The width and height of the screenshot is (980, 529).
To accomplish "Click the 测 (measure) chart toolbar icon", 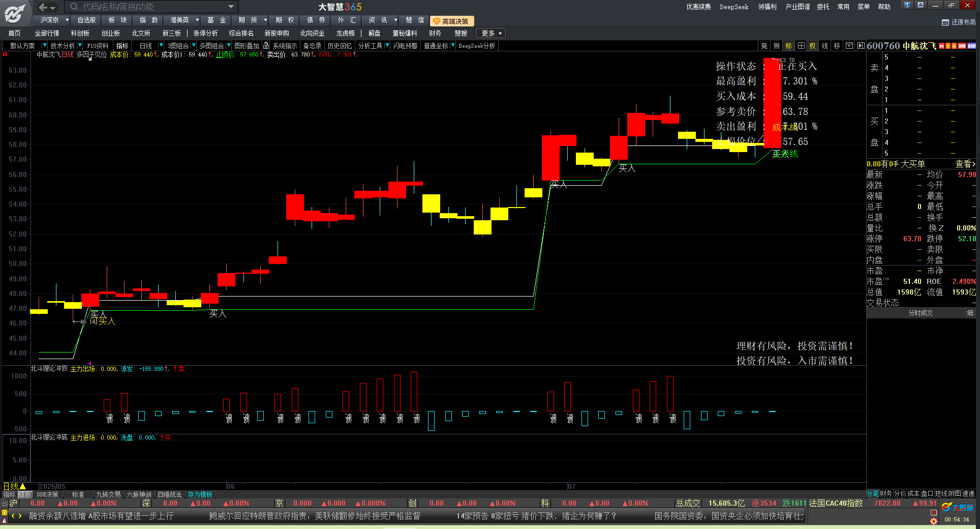I will point(776,46).
